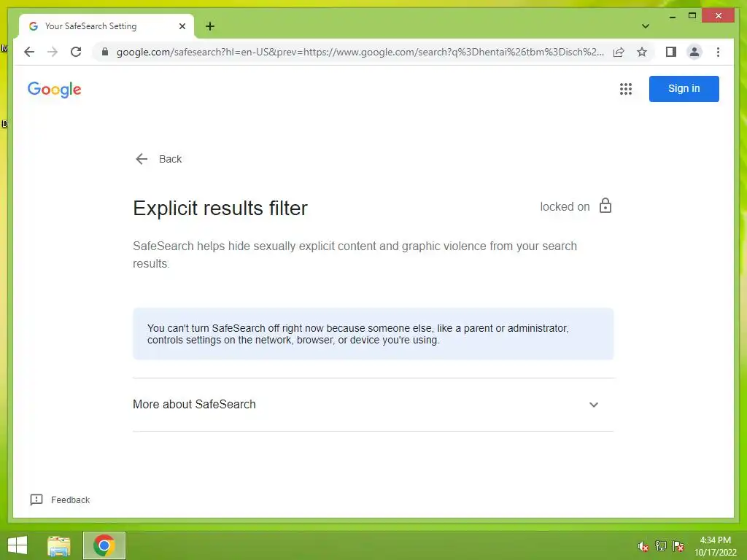Image resolution: width=747 pixels, height=560 pixels.
Task: Open the tab search dropdown chevron
Action: [x=645, y=26]
